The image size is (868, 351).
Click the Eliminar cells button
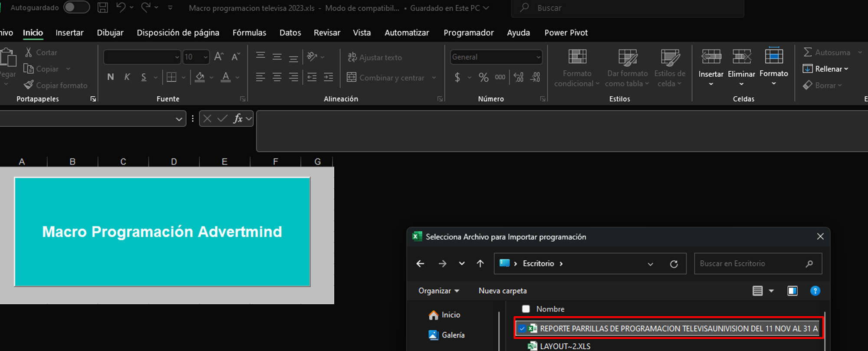pos(741,67)
